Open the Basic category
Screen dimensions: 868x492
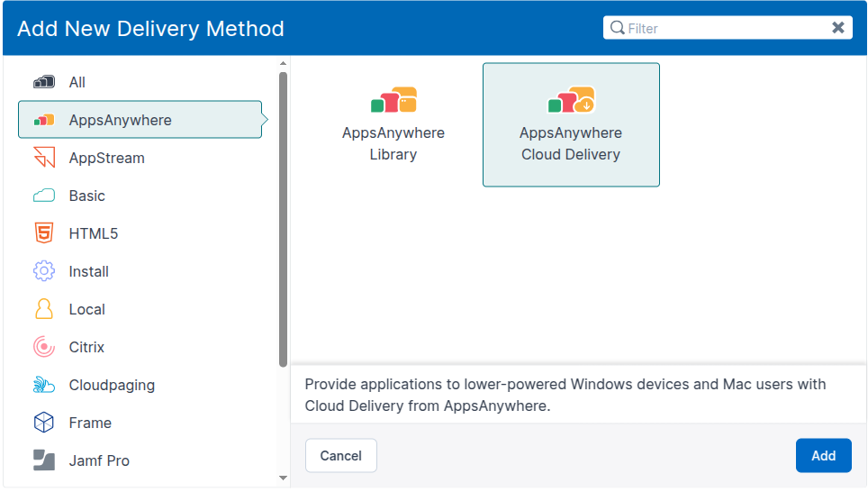(x=86, y=196)
